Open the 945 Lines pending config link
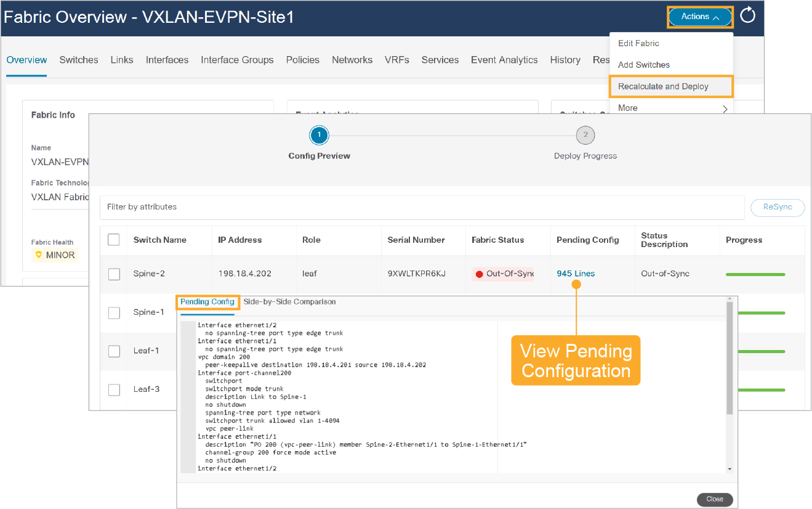Image resolution: width=812 pixels, height=509 pixels. click(576, 274)
